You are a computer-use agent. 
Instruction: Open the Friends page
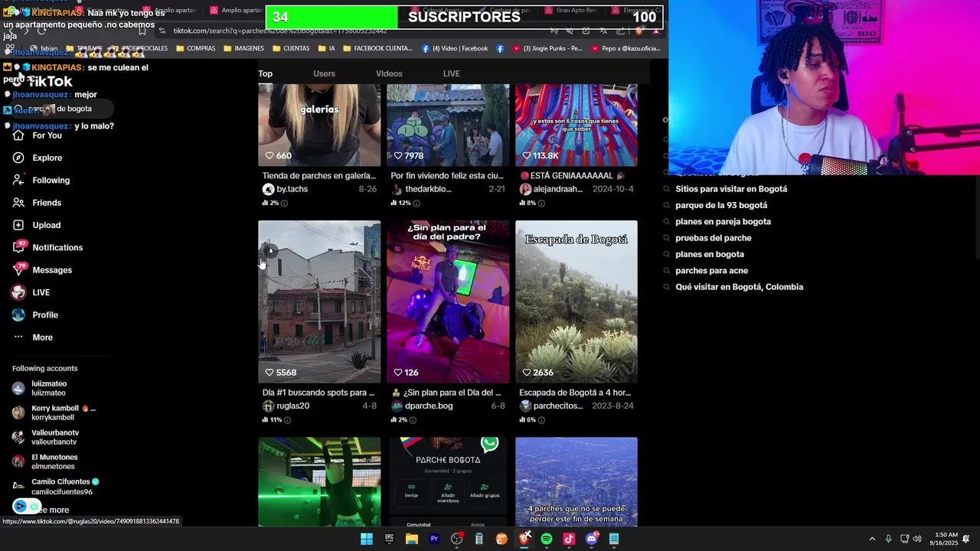37,203
